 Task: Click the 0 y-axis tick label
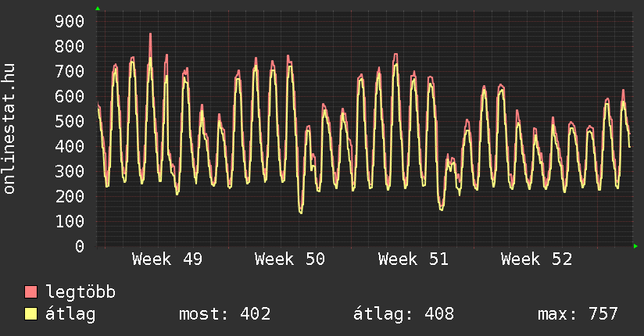click(79, 246)
